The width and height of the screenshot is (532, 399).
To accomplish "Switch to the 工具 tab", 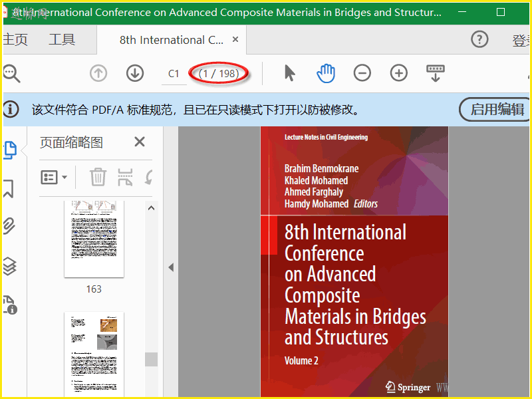I will coord(62,40).
